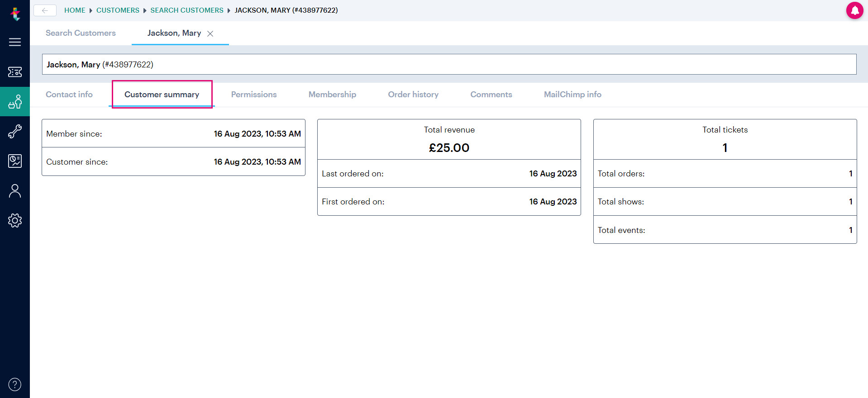Click the notifications bell icon
868x398 pixels.
pos(855,10)
